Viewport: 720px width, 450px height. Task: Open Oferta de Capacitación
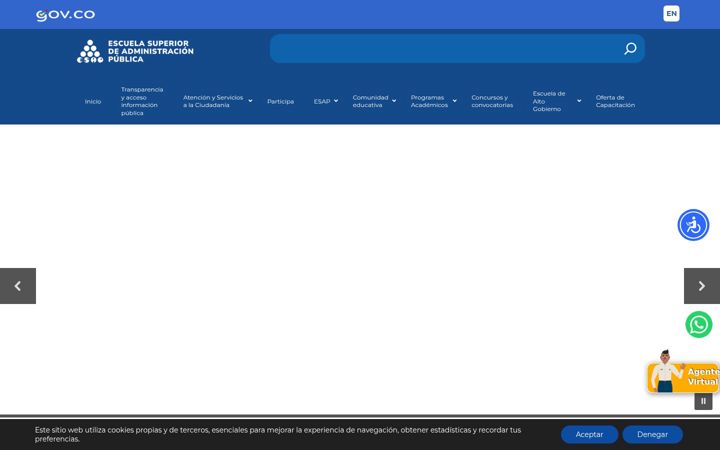pyautogui.click(x=615, y=101)
